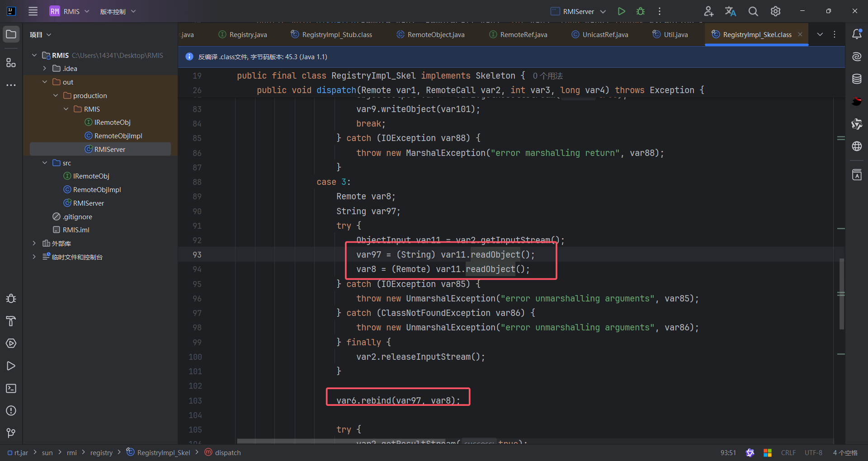Collapse the src folder
The width and height of the screenshot is (868, 461).
click(x=45, y=163)
